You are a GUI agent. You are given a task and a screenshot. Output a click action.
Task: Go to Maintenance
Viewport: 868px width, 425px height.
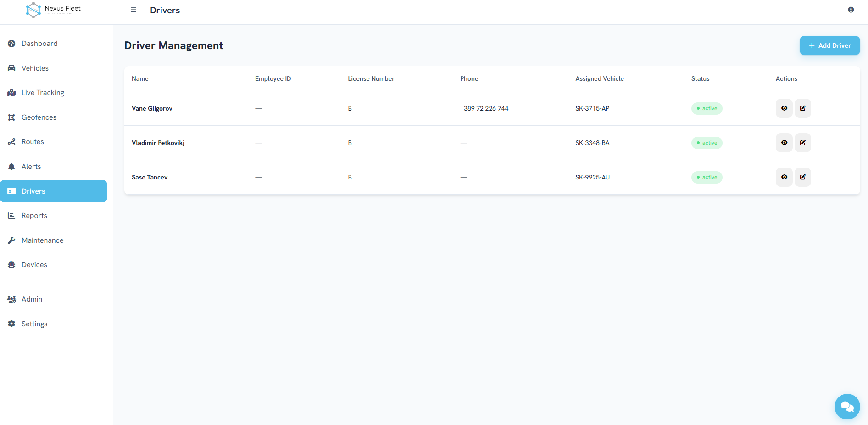54,240
